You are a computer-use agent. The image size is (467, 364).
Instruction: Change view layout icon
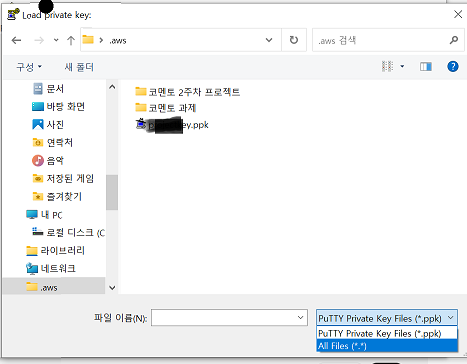[387, 66]
